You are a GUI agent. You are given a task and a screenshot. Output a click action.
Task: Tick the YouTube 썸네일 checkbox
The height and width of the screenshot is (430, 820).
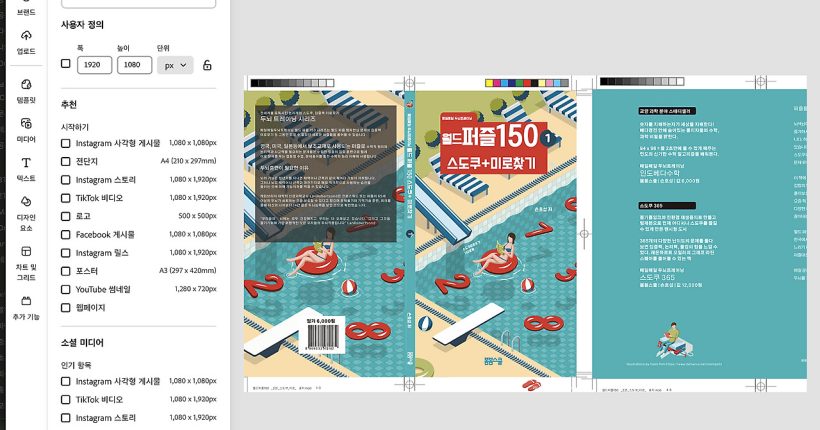click(x=66, y=288)
